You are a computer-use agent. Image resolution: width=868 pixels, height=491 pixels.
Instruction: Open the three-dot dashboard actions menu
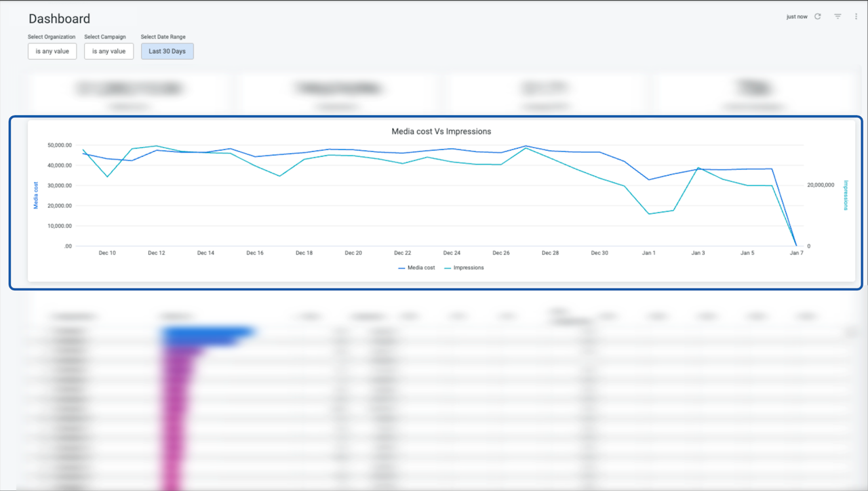click(856, 16)
